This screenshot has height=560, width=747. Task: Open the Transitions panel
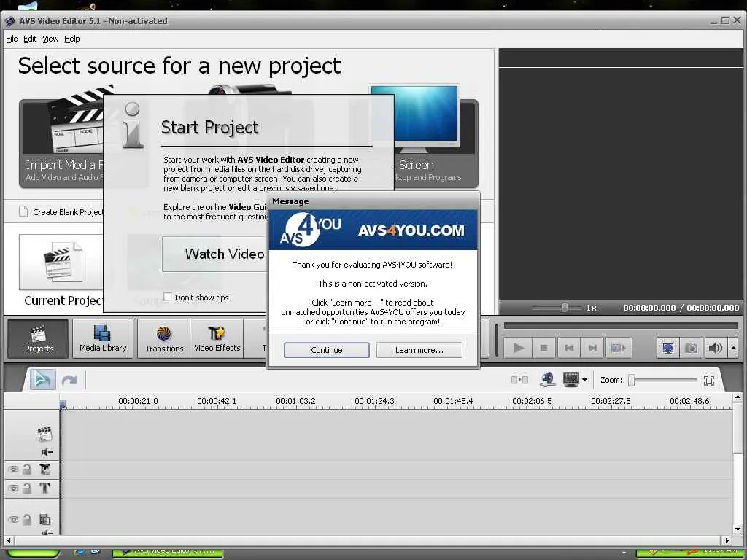click(x=164, y=338)
